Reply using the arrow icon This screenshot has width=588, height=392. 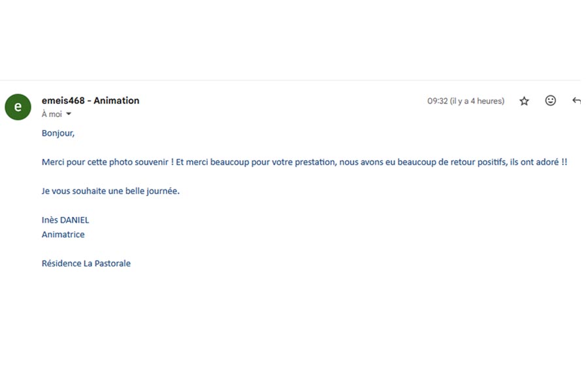(x=576, y=101)
